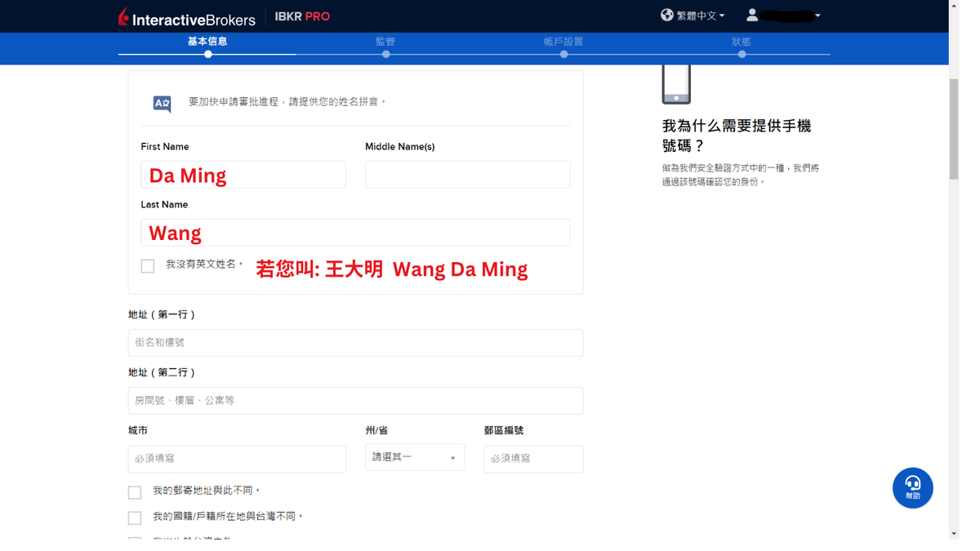Switch to the 監管 step tab
Image resolution: width=980 pixels, height=551 pixels.
pyautogui.click(x=385, y=41)
